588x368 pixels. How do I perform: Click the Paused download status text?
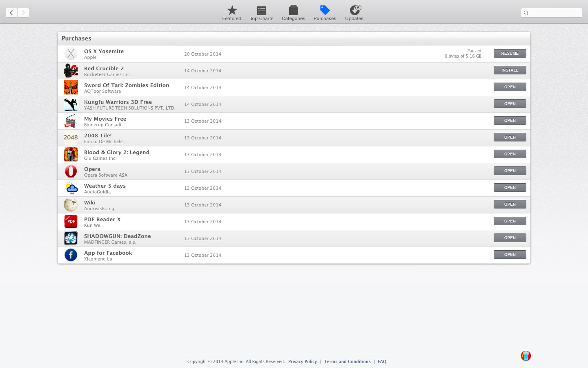click(x=474, y=51)
